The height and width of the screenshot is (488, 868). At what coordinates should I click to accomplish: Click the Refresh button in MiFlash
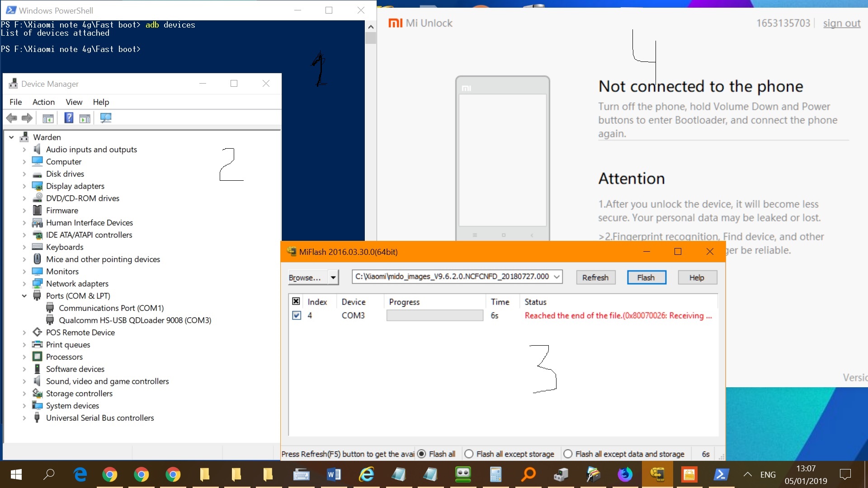[x=595, y=277]
